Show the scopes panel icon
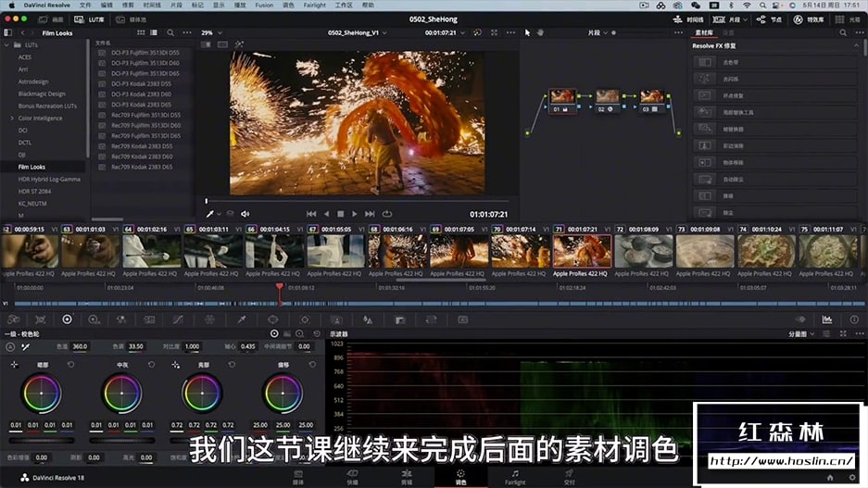 pos(827,319)
